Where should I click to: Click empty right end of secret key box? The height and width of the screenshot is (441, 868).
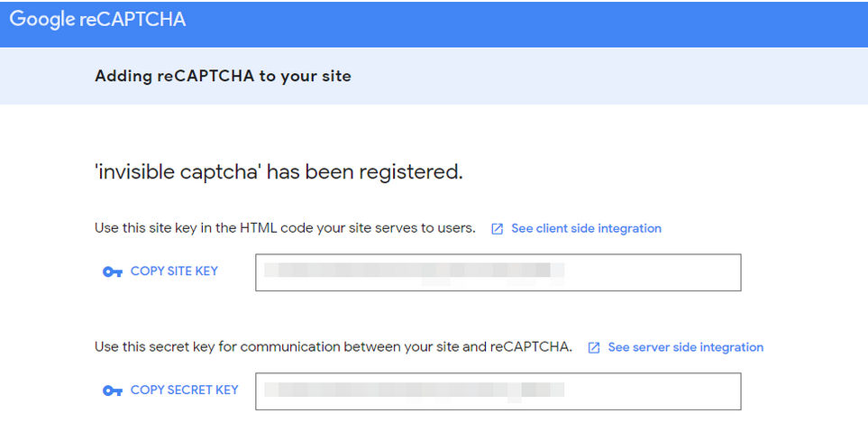653,391
